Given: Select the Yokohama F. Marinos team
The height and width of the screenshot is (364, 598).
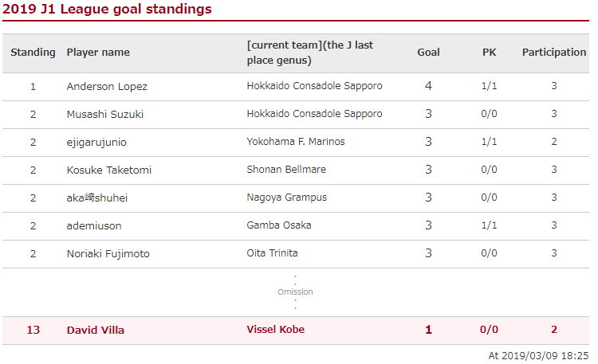Looking at the screenshot, I should click(x=296, y=142).
